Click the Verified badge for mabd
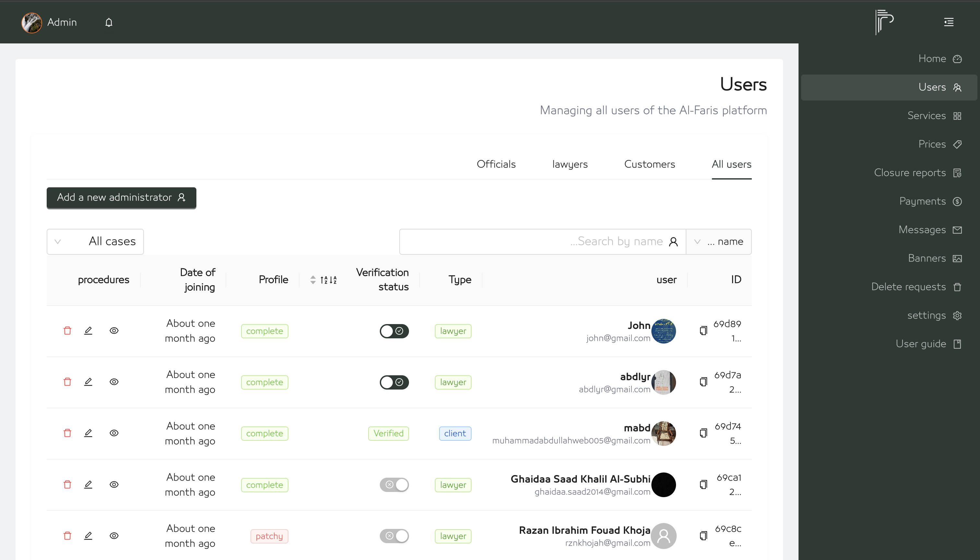The width and height of the screenshot is (980, 560). (389, 434)
